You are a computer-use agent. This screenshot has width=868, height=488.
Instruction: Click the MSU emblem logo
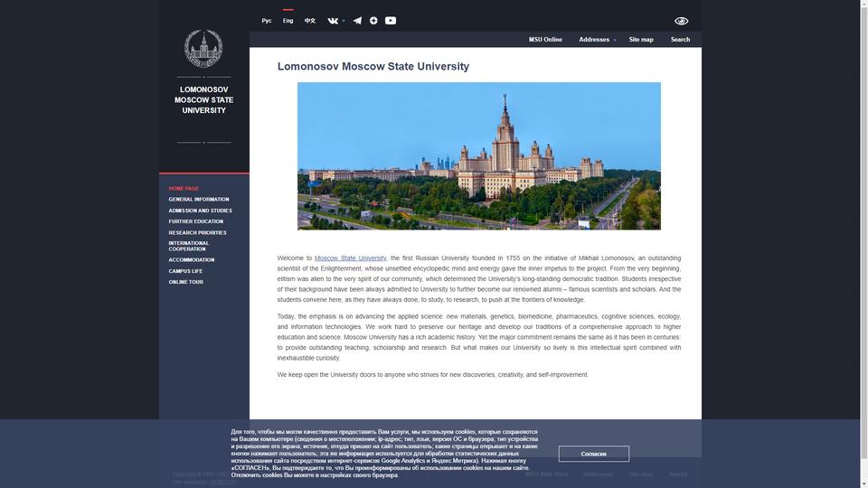pos(203,49)
